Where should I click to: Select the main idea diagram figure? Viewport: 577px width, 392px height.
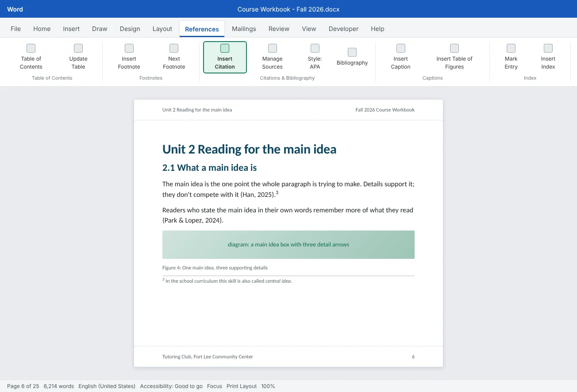pyautogui.click(x=288, y=245)
